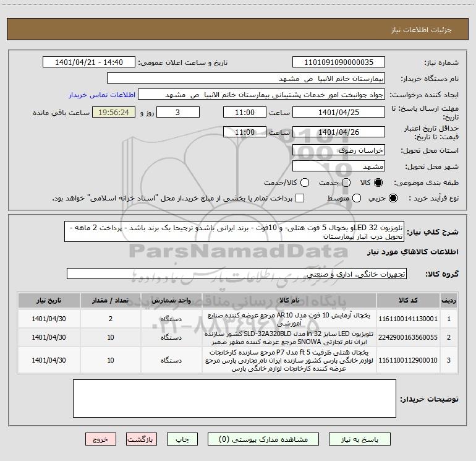Select the کالا/خدمت radio button
Image resolution: width=476 pixels, height=461 pixels.
305,183
